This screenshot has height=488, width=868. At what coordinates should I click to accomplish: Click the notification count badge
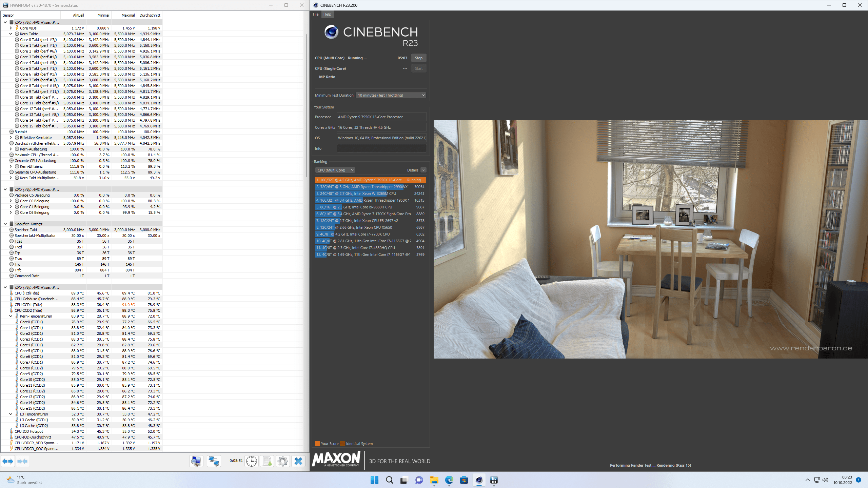pyautogui.click(x=859, y=480)
